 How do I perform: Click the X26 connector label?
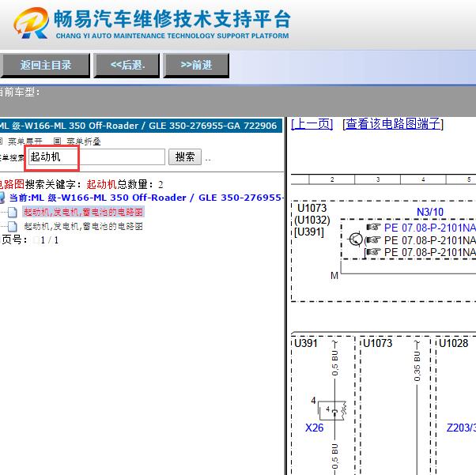tap(314, 428)
